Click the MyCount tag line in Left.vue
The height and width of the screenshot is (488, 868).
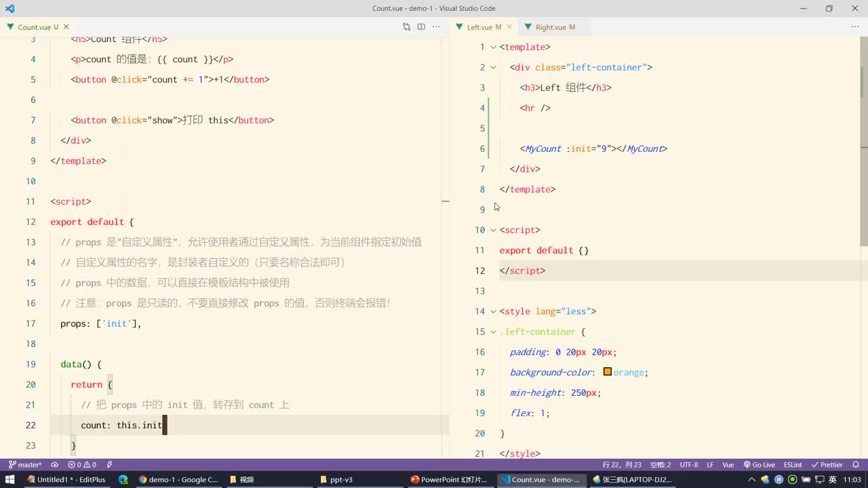pos(593,148)
